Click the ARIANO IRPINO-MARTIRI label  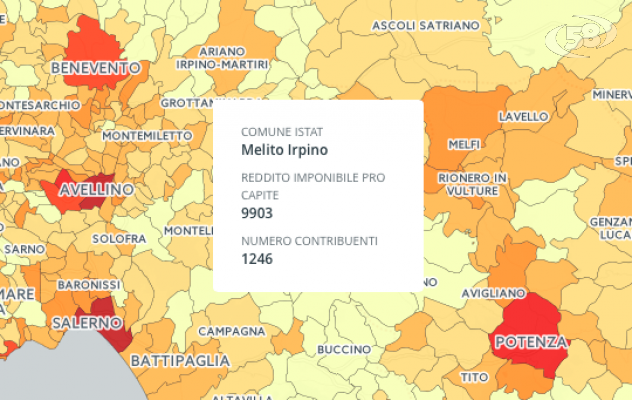[222, 58]
